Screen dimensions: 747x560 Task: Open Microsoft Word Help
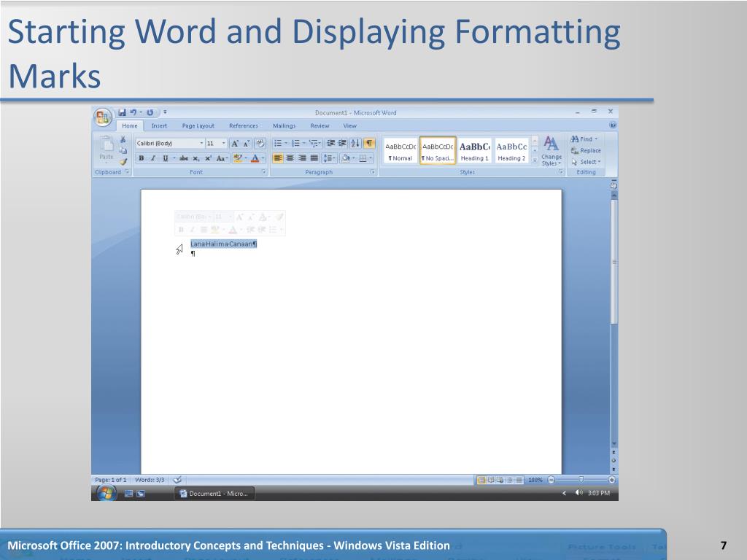613,125
